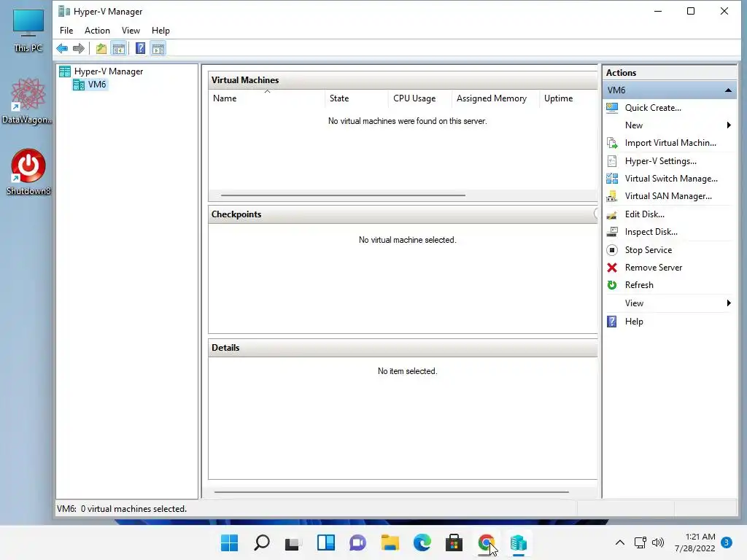Open Widgets from the taskbar
The image size is (747, 560).
coord(326,542)
